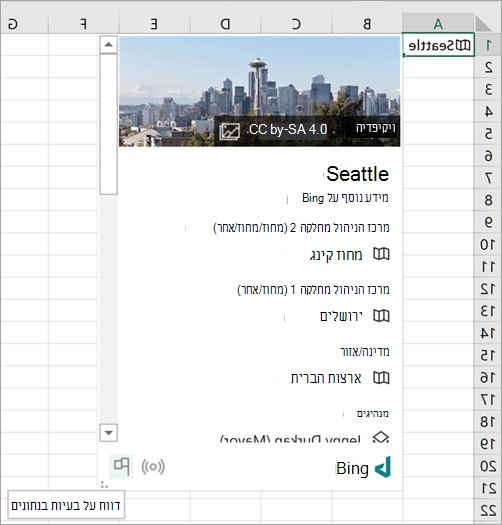Click the geography map icon in cell A1

463,45
